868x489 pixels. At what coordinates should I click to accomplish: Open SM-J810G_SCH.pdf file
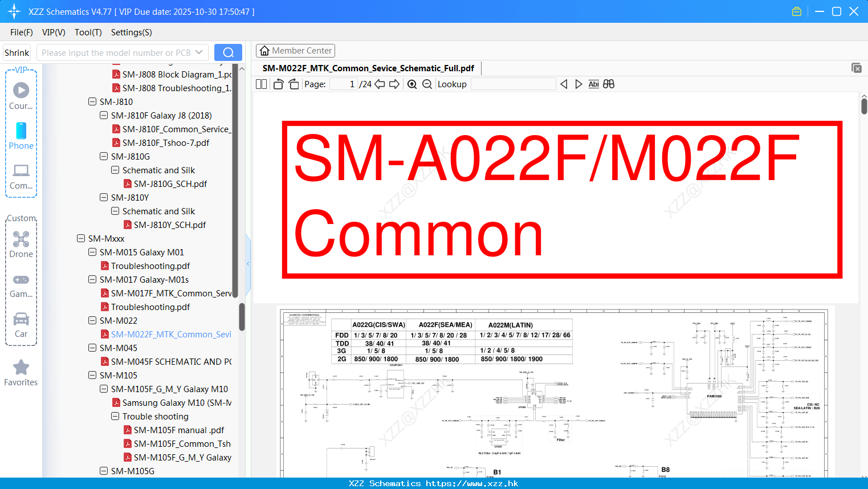pyautogui.click(x=170, y=184)
